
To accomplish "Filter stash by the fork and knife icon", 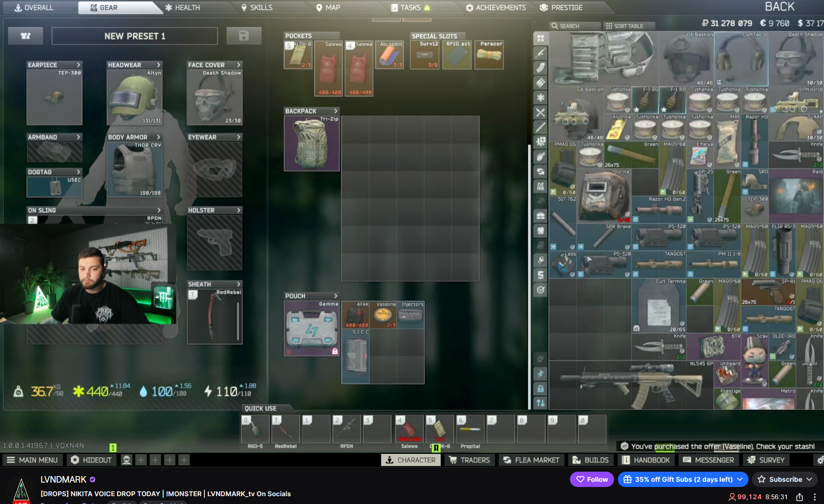I will pyautogui.click(x=541, y=113).
